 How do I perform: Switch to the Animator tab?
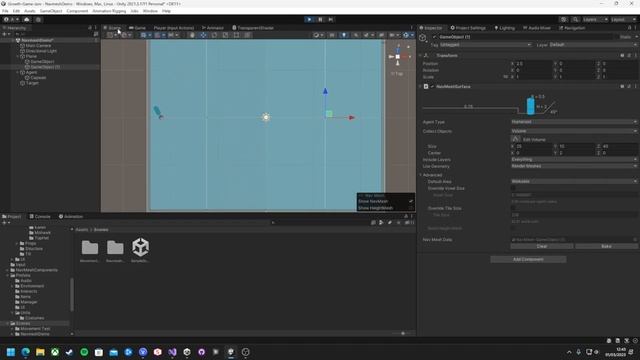[213, 28]
